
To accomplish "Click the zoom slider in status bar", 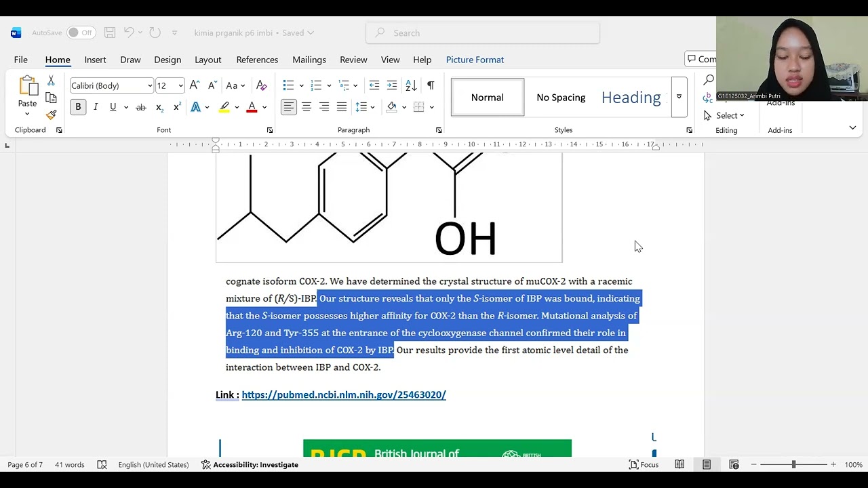I will pos(793,465).
